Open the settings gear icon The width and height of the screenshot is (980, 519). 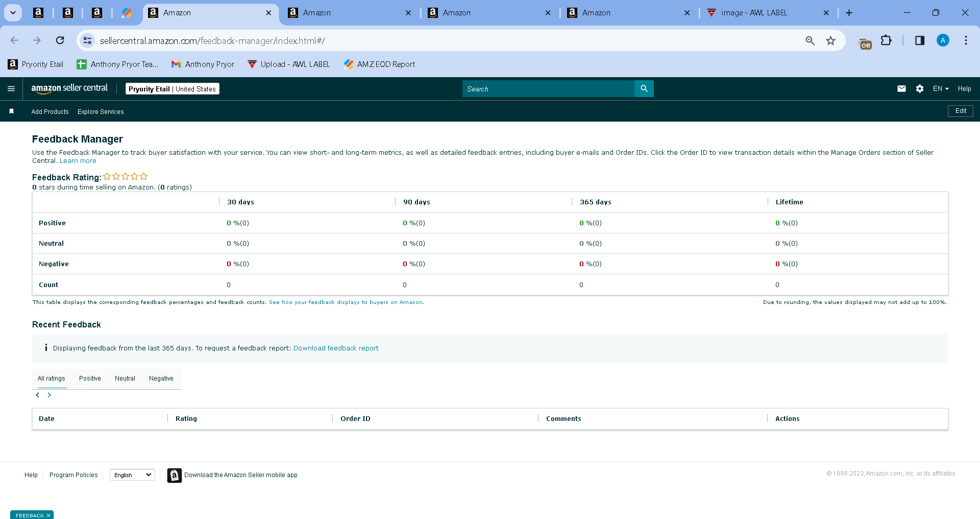click(x=920, y=89)
